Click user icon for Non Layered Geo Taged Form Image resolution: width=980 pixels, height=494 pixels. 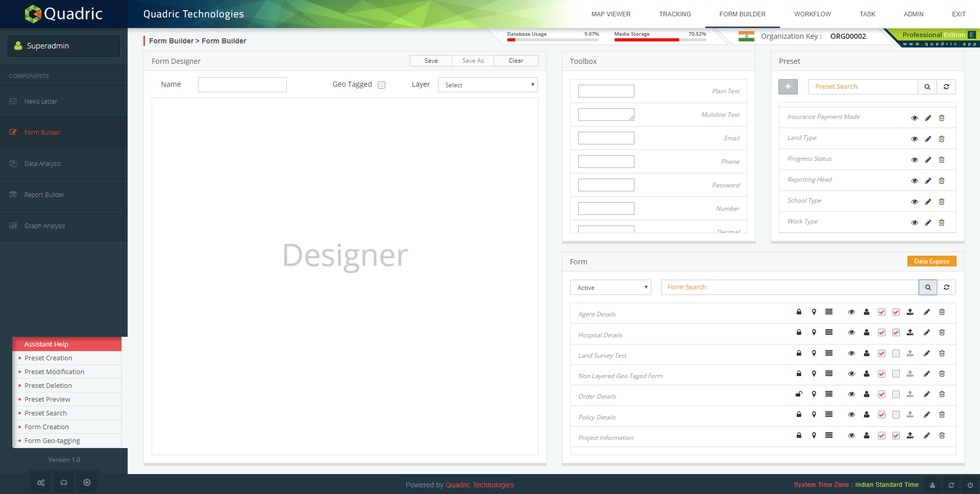click(x=866, y=374)
